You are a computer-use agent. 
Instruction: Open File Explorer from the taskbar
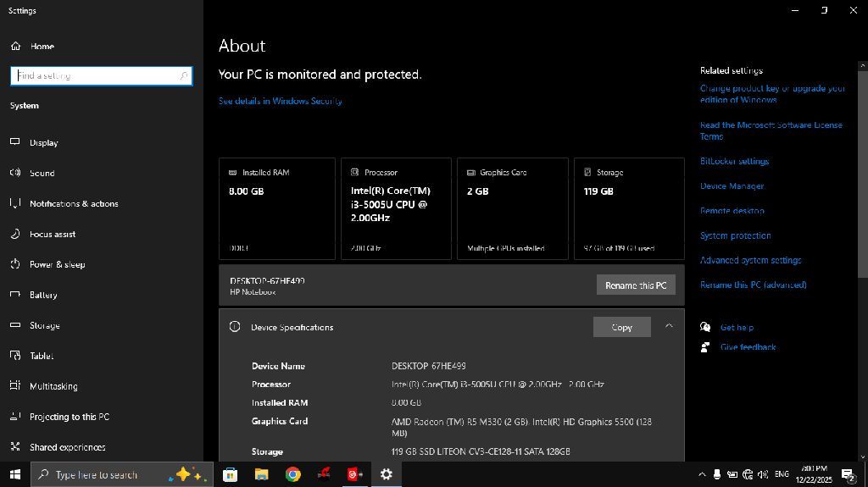(x=261, y=474)
